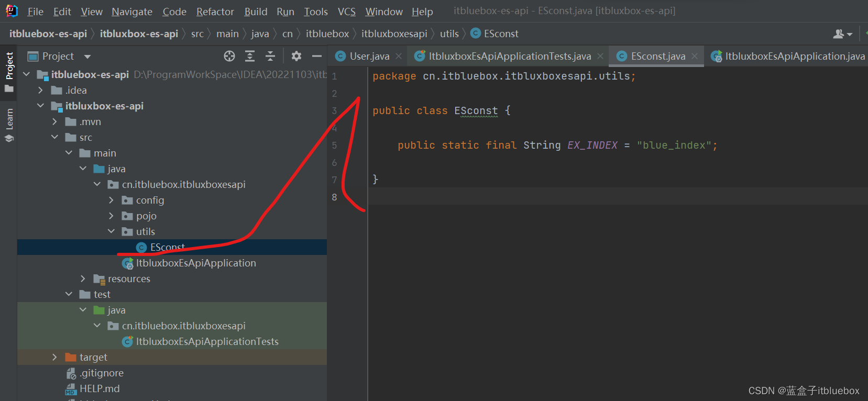
Task: Select the .gitignore file
Action: point(172,373)
